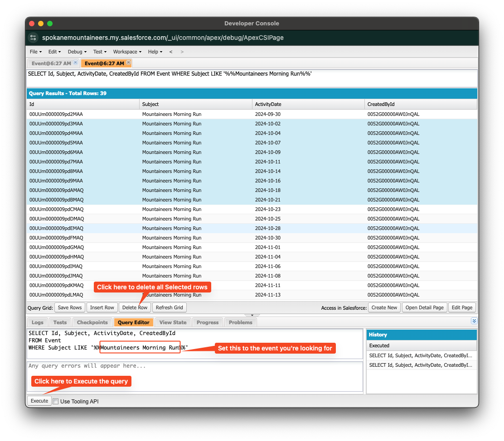Close the active orange Event@6:27 AM tab

coord(128,63)
